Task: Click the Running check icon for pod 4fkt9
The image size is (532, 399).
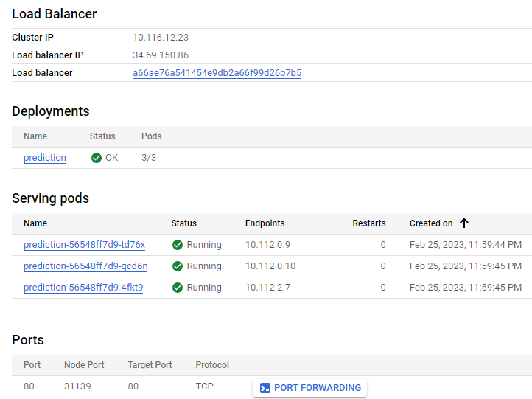Action: tap(178, 288)
